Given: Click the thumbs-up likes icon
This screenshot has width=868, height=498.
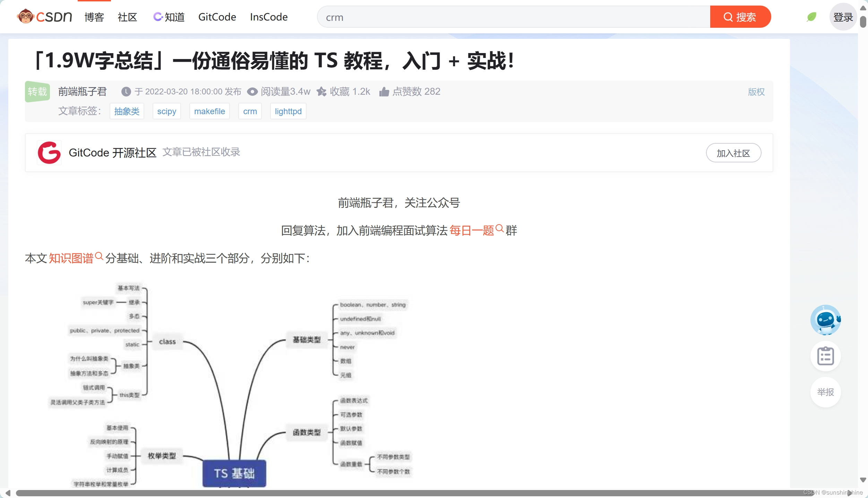Looking at the screenshot, I should [x=384, y=92].
